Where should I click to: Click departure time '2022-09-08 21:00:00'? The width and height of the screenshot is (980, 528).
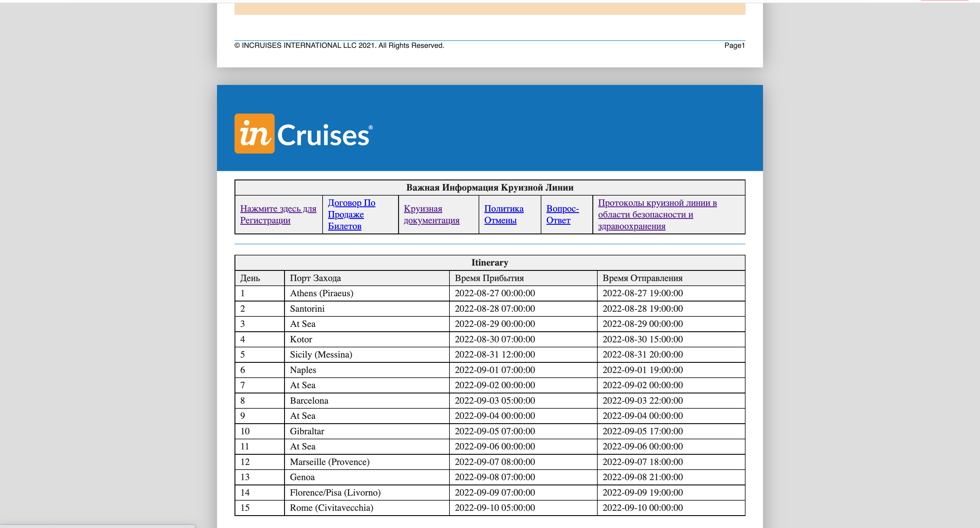(x=642, y=478)
